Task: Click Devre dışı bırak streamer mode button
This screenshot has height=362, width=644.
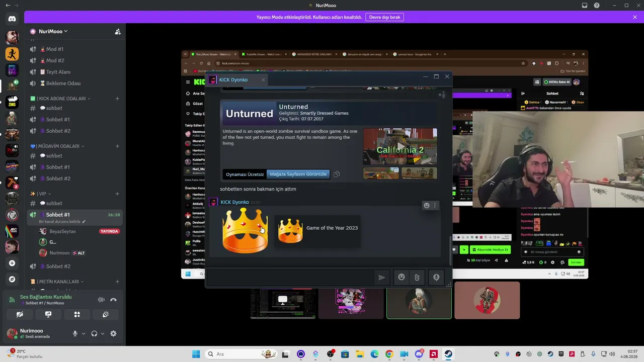Action: pos(384,17)
